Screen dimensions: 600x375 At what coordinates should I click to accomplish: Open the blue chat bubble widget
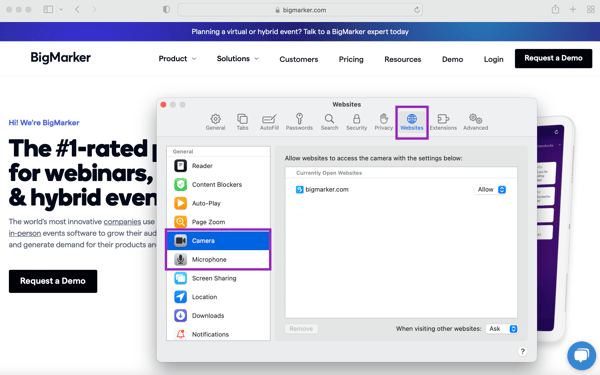[581, 355]
